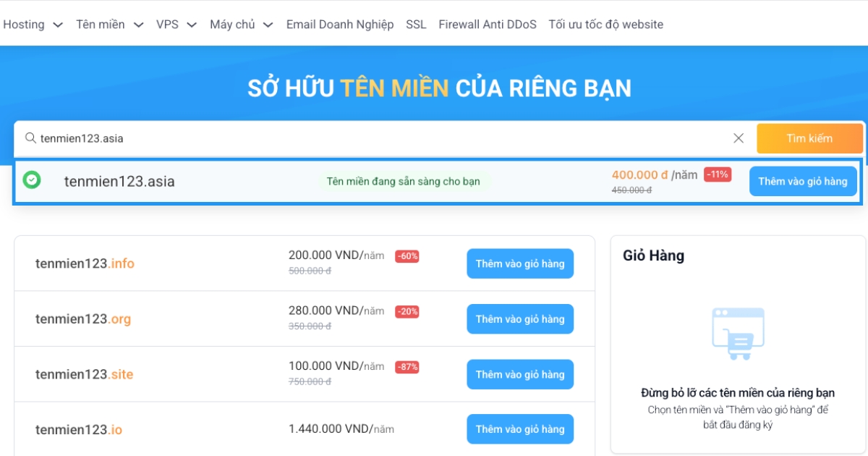This screenshot has width=868, height=456.
Task: Open the Máy chủ dropdown
Action: tap(239, 24)
